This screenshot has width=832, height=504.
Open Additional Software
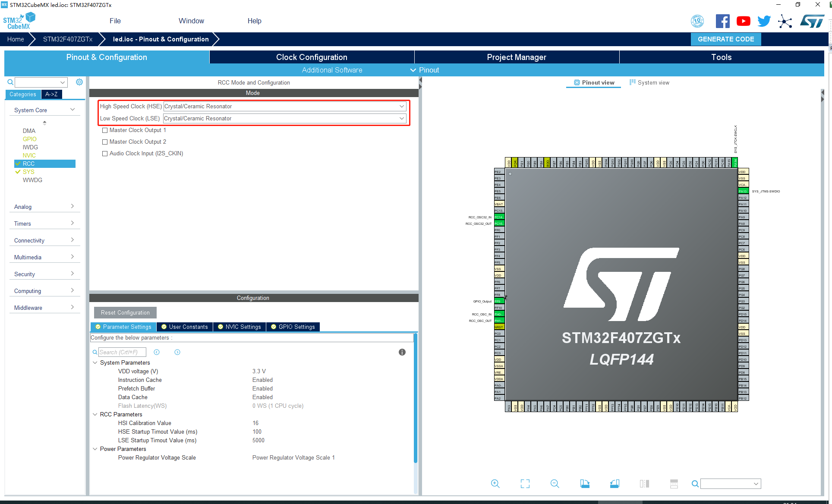332,70
